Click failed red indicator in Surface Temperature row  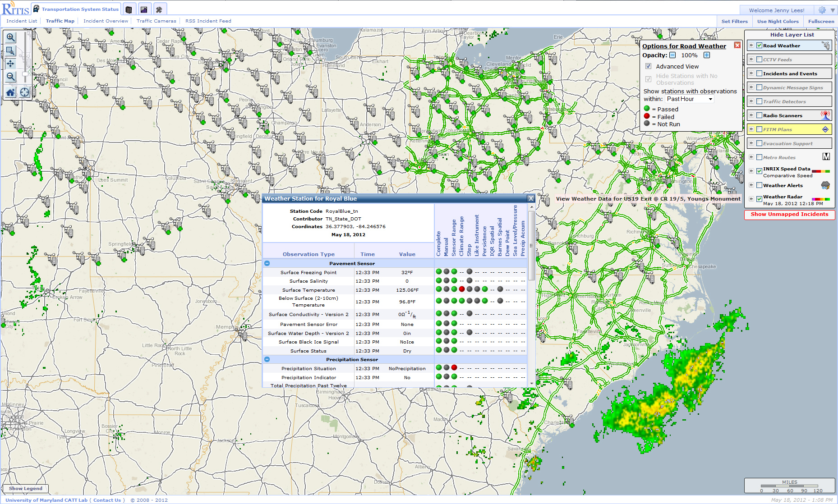pos(462,289)
